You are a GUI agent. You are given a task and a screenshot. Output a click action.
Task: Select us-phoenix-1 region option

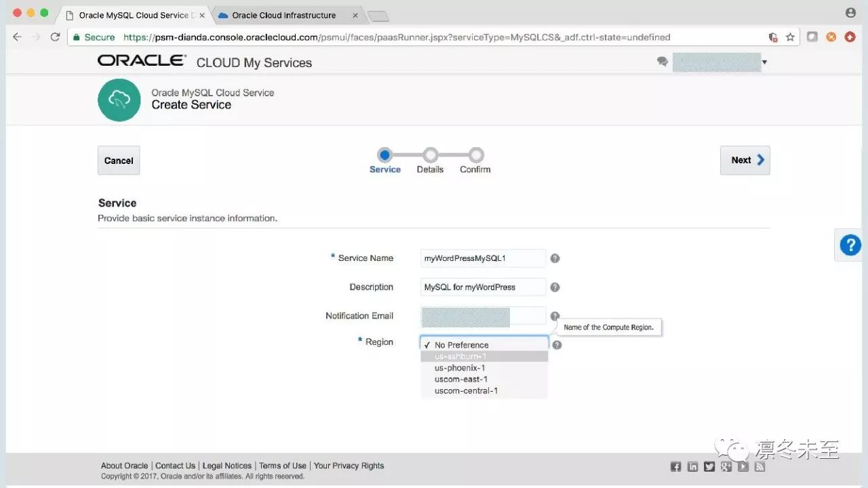coord(484,368)
